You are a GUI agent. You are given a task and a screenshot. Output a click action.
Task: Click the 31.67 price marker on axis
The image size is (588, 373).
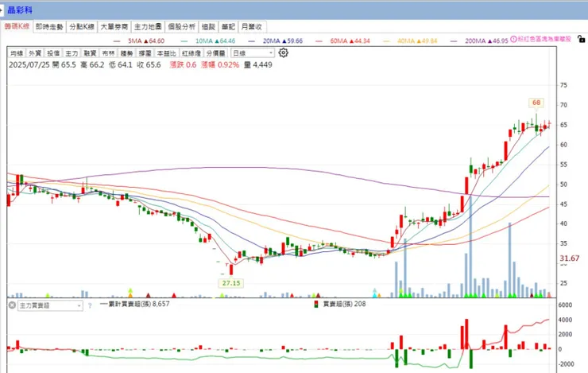pos(569,258)
